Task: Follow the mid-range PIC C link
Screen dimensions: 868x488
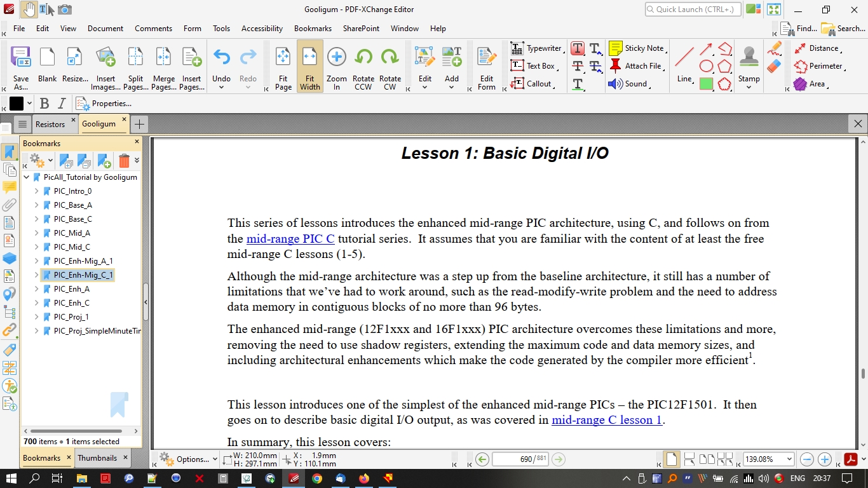Action: (x=290, y=239)
